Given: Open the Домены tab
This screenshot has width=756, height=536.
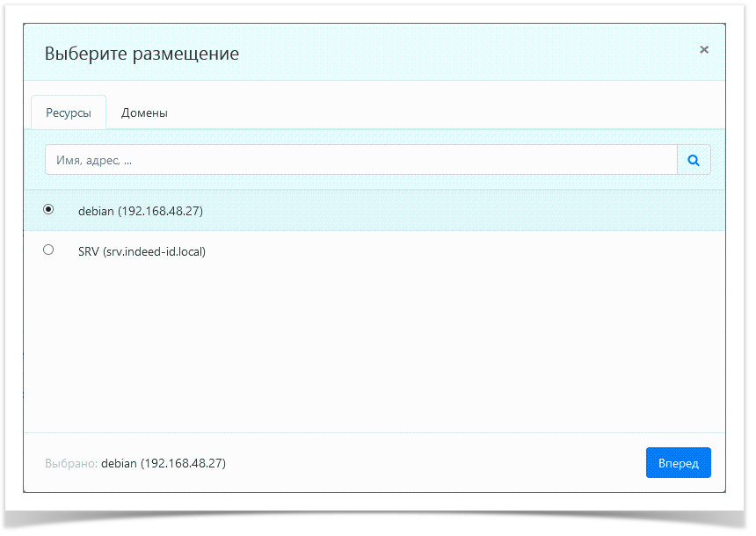Looking at the screenshot, I should 144,113.
